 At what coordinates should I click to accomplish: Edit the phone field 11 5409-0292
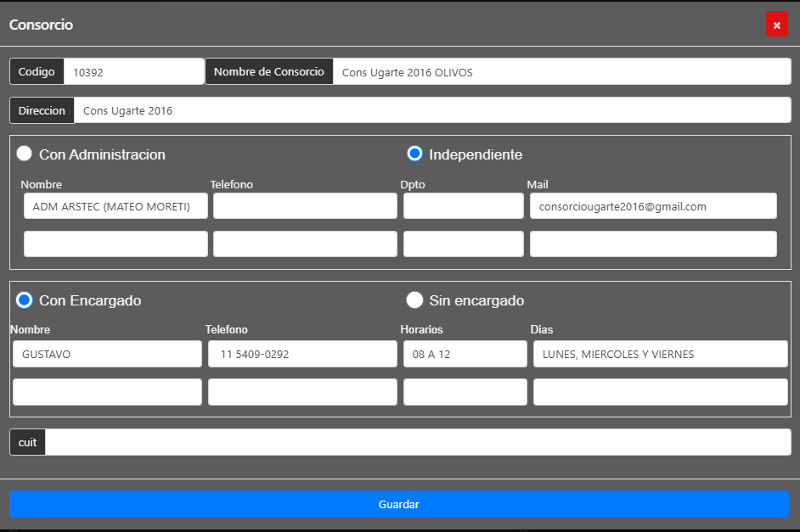(302, 354)
